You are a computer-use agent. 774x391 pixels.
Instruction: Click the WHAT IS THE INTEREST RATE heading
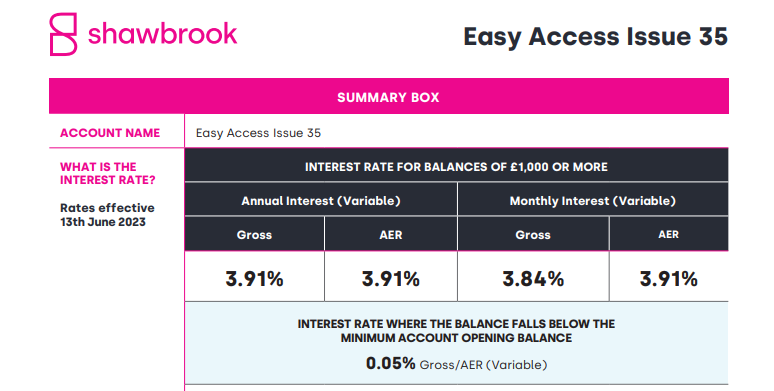click(x=108, y=173)
